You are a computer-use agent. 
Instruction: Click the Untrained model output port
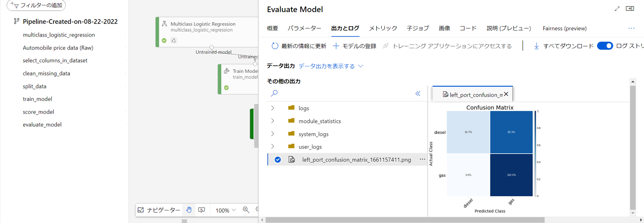(x=211, y=48)
